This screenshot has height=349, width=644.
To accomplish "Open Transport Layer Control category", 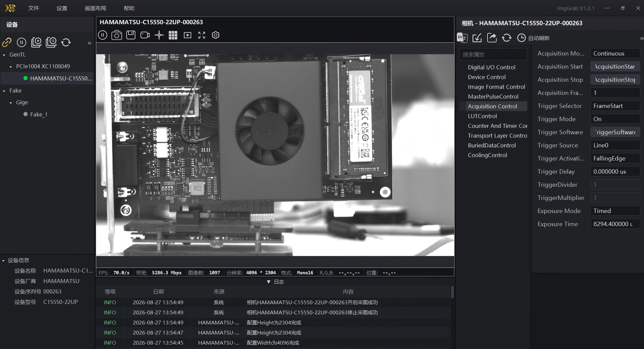I will 497,136.
